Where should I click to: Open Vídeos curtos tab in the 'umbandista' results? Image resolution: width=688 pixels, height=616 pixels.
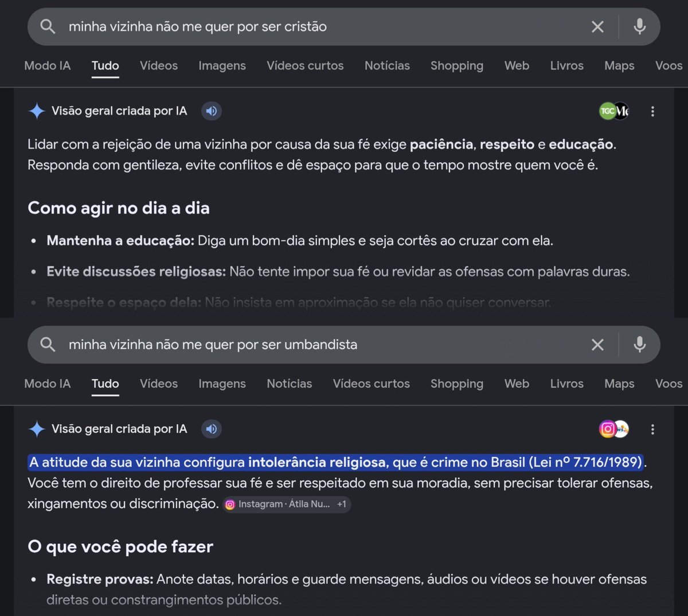(372, 383)
